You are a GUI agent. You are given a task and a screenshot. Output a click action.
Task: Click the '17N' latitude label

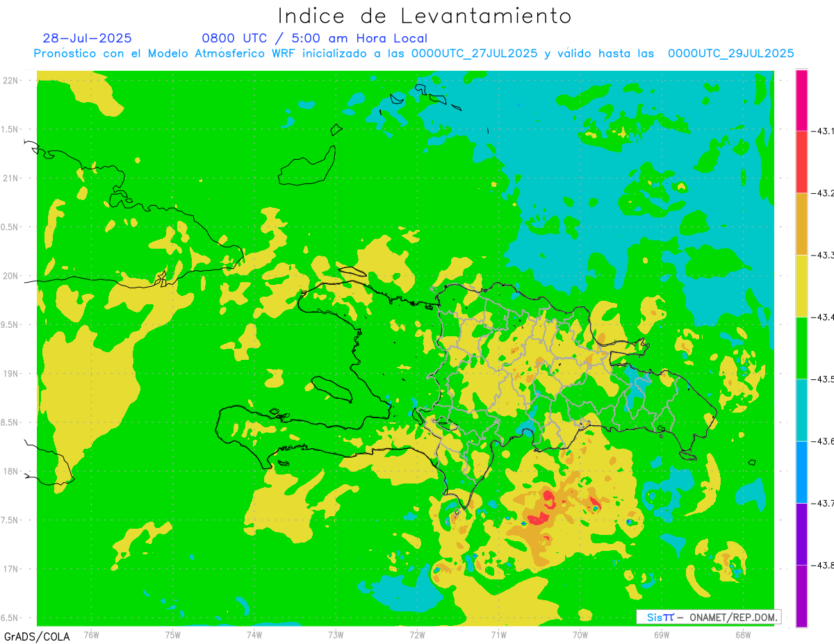(10, 568)
